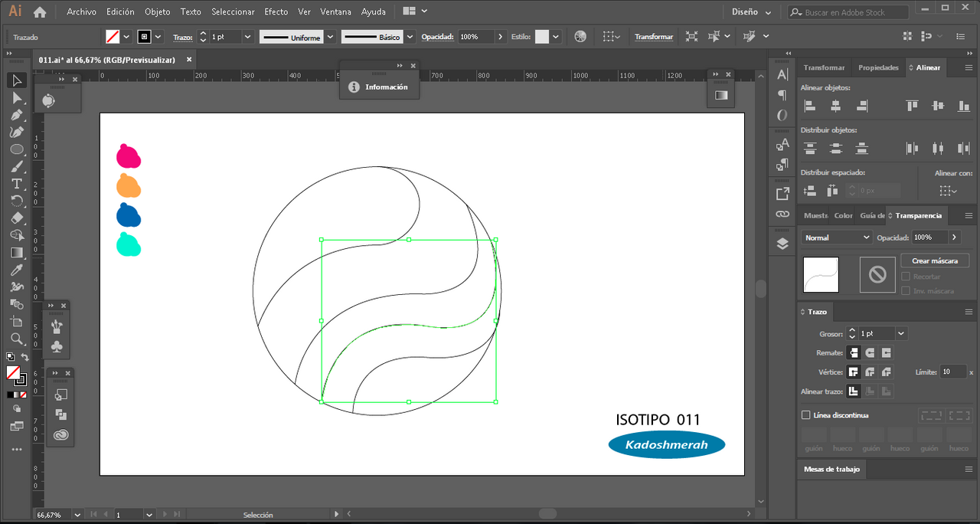The image size is (980, 524).
Task: Select the Curvature tool
Action: coord(17,132)
